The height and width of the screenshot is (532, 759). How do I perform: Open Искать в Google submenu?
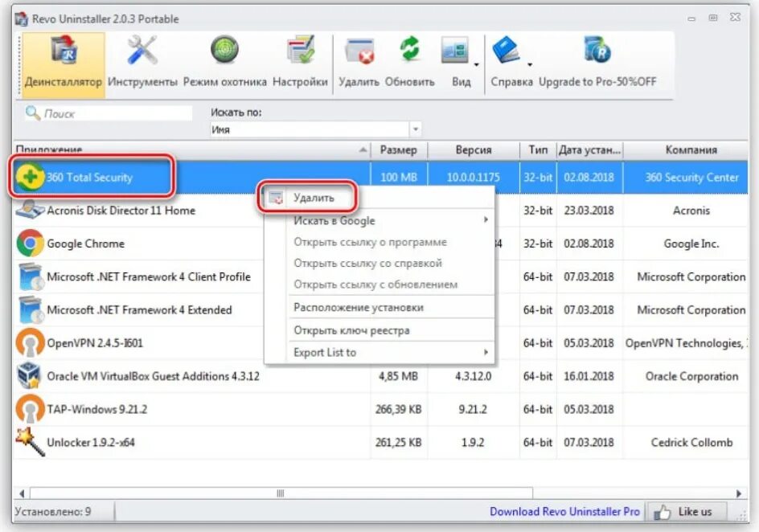379,220
